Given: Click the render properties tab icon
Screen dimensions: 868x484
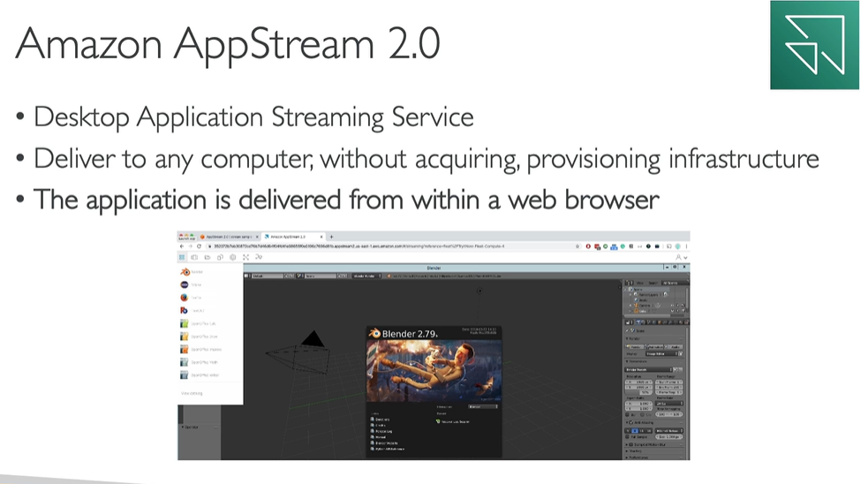Looking at the screenshot, I should point(638,321).
